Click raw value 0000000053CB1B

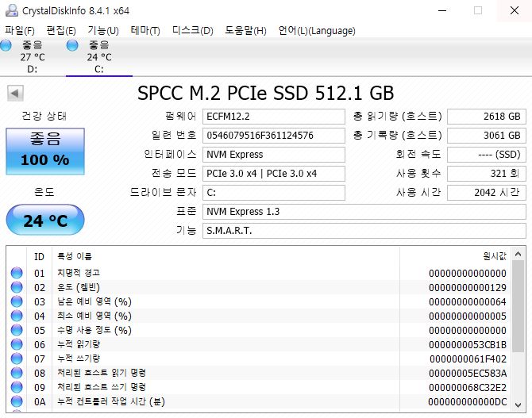point(468,344)
